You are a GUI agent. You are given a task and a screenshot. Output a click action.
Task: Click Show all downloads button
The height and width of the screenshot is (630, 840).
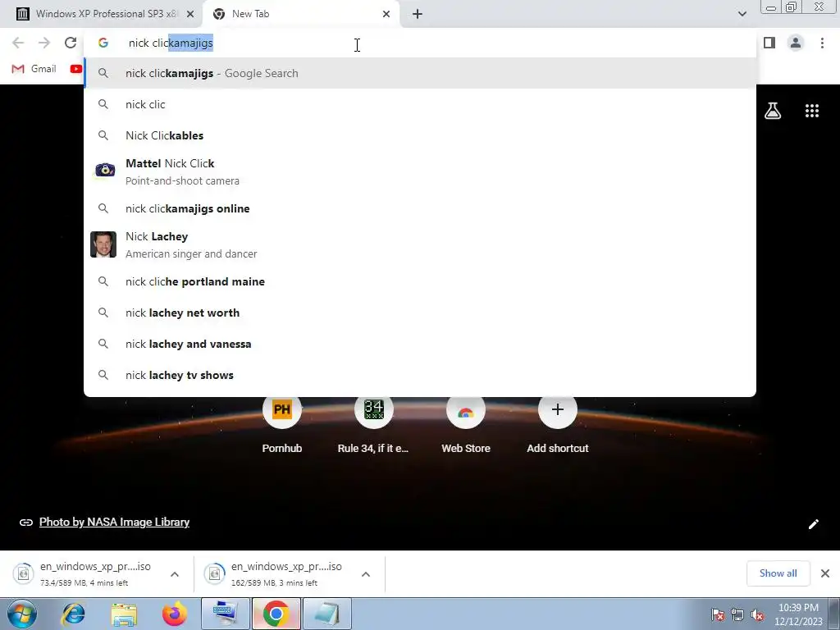pos(778,573)
